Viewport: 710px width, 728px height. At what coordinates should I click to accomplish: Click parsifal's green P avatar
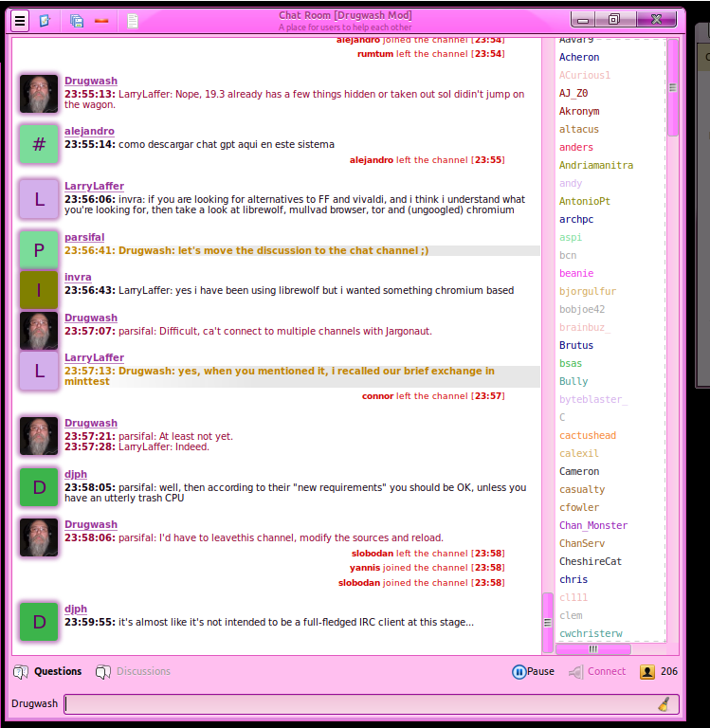coord(39,250)
